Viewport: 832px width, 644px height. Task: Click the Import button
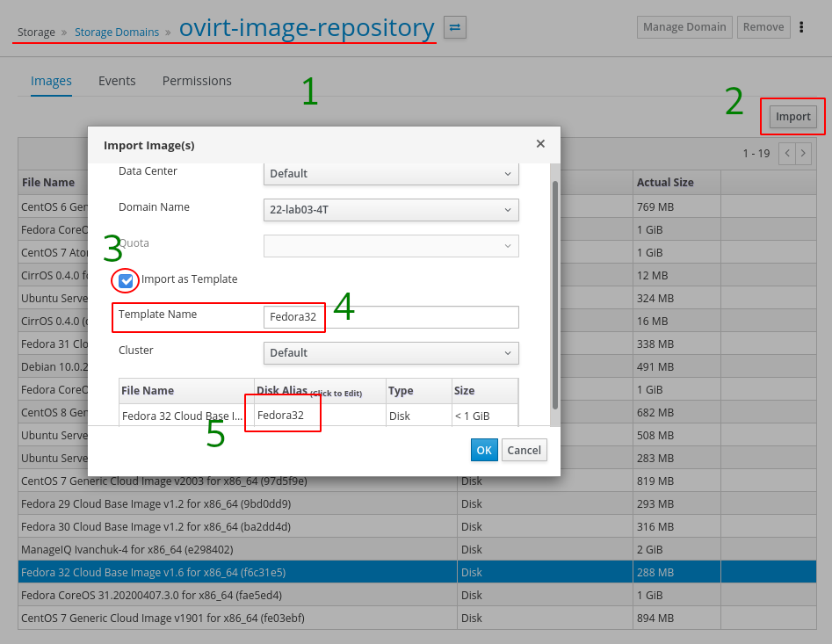[792, 117]
